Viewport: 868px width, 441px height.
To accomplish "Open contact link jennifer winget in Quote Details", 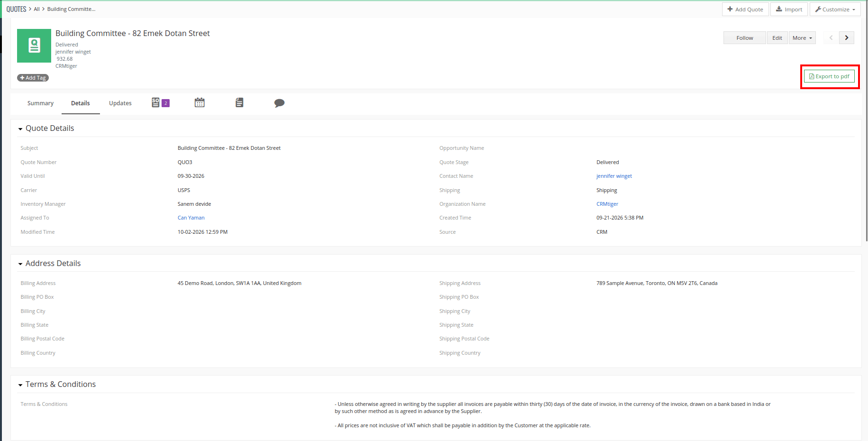I will click(614, 176).
